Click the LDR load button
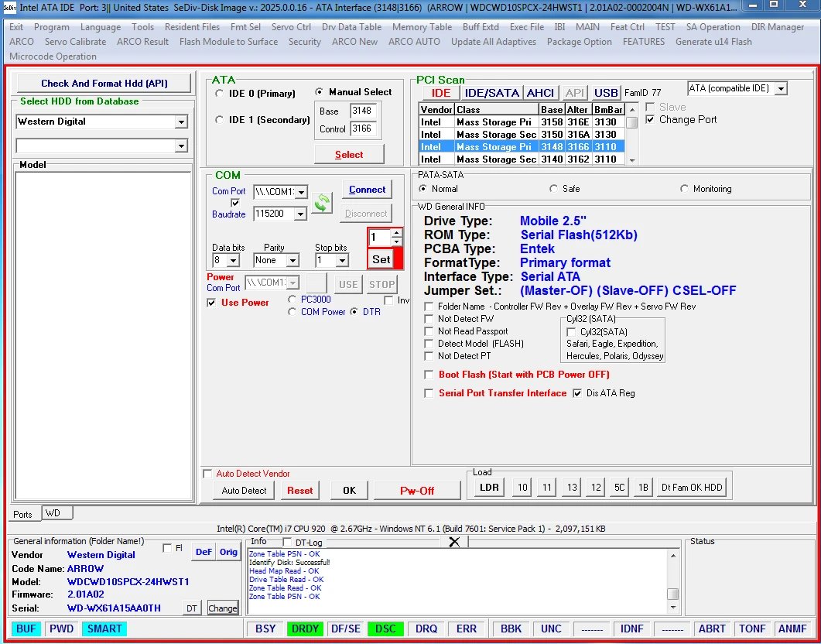Viewport: 821px width, 644px height. pyautogui.click(x=490, y=488)
